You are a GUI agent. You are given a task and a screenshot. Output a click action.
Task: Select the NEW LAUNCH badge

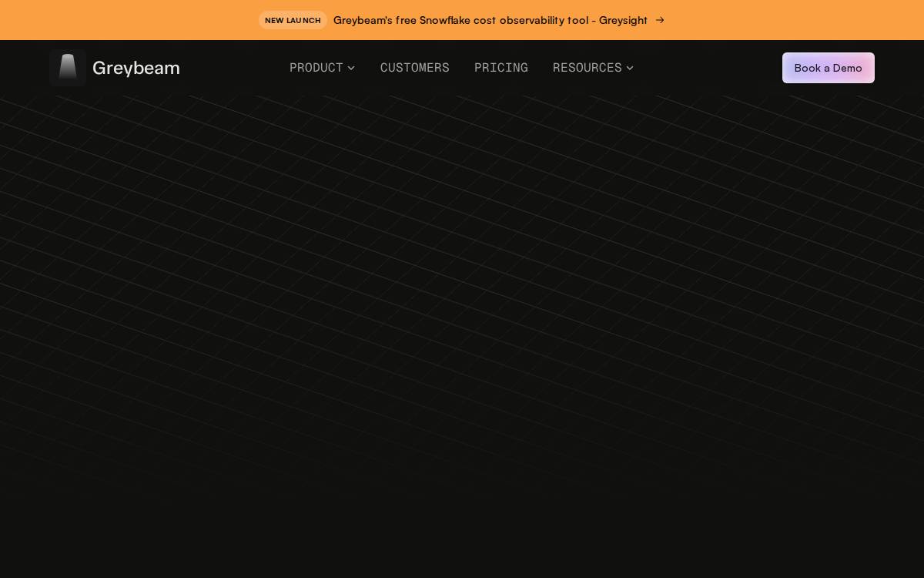293,20
